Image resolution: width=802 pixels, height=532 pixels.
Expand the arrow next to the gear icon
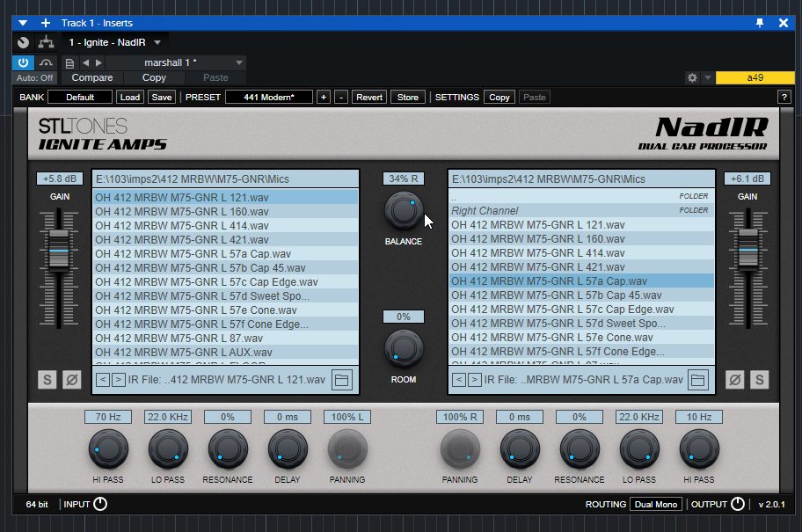[707, 77]
